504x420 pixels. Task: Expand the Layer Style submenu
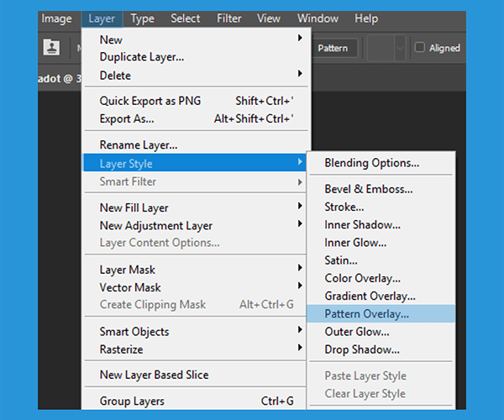(x=195, y=163)
